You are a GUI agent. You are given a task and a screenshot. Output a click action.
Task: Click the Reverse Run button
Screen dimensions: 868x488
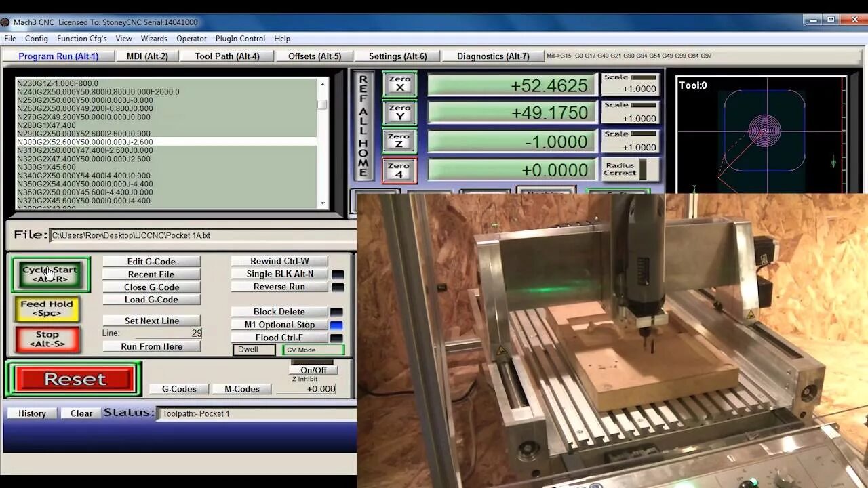pyautogui.click(x=279, y=287)
